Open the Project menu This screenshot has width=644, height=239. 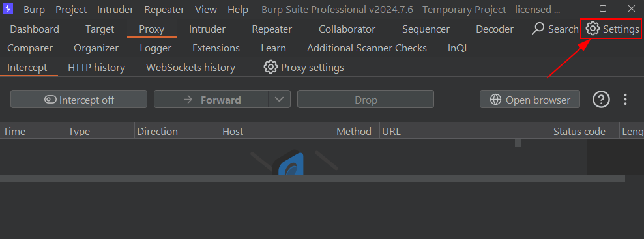(x=71, y=10)
